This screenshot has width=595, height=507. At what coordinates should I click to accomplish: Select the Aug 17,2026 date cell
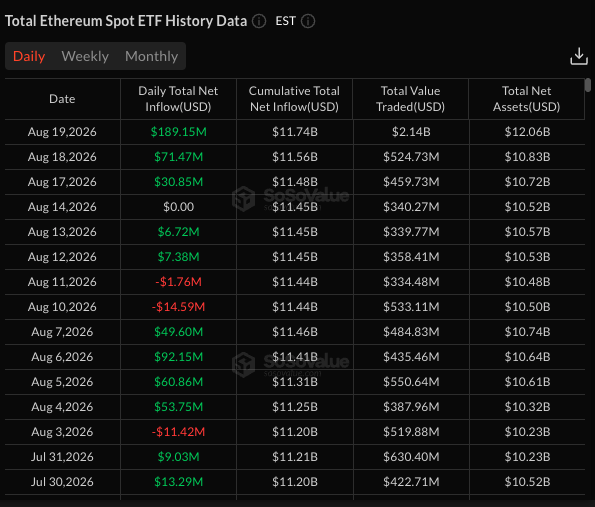tap(62, 182)
